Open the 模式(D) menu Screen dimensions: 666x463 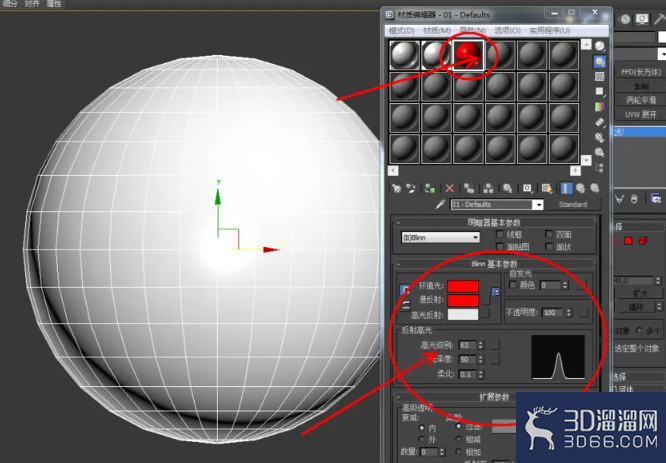point(401,31)
